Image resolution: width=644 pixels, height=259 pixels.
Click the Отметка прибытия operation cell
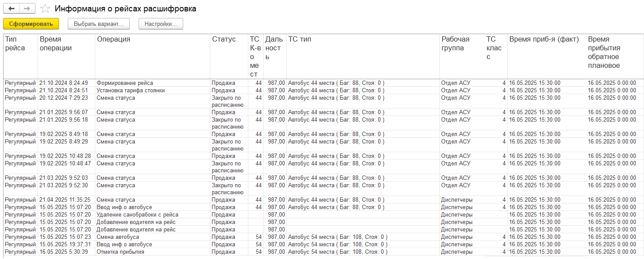pos(120,252)
